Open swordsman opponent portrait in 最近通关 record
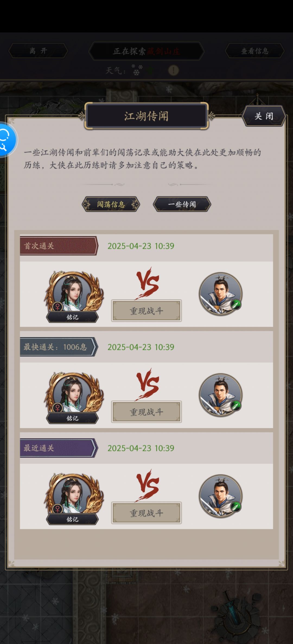 point(221,496)
